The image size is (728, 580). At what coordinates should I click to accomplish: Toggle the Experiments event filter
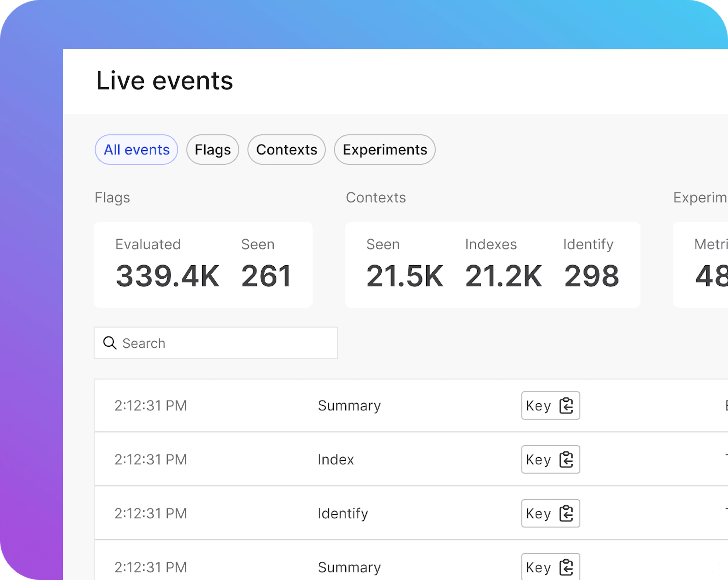coord(385,150)
